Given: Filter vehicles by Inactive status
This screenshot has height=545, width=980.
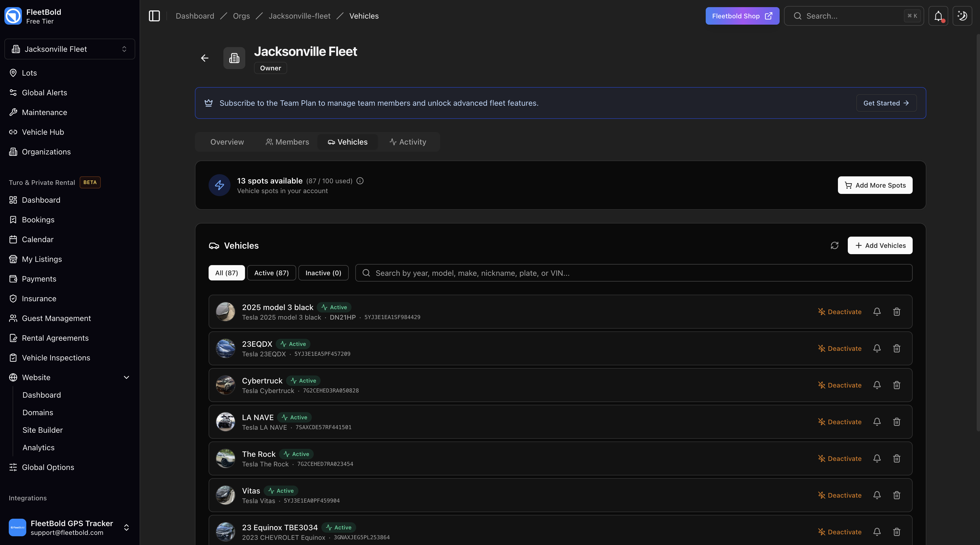Looking at the screenshot, I should [323, 272].
